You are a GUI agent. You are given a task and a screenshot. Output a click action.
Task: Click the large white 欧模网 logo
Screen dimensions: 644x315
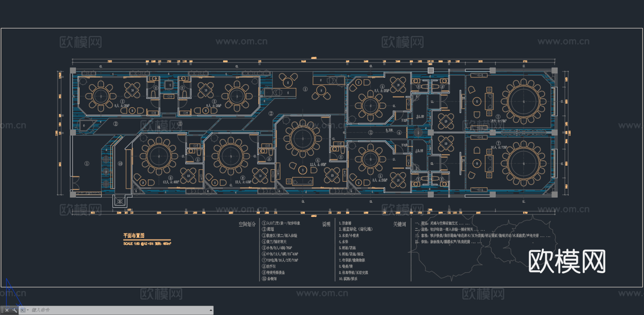pyautogui.click(x=567, y=262)
